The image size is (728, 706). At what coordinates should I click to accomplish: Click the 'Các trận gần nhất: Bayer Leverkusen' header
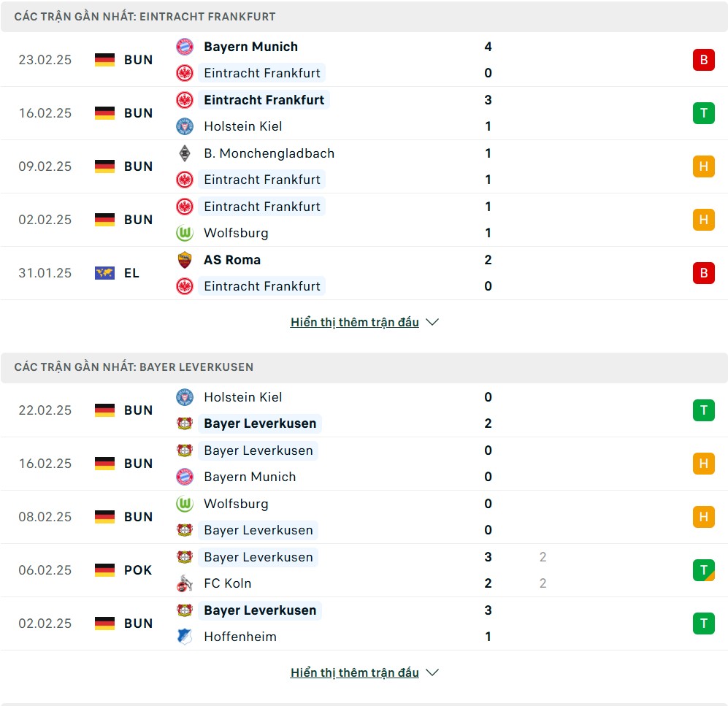point(134,367)
